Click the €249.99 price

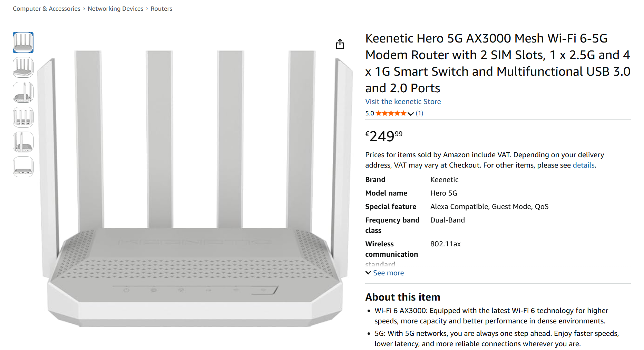(384, 136)
